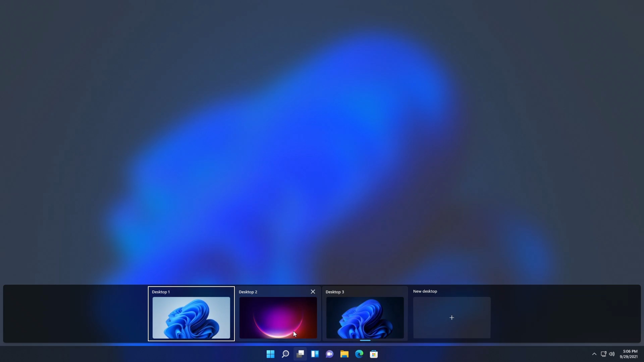Switch to Desktop 3 thumbnail
The image size is (644, 362).
365,318
